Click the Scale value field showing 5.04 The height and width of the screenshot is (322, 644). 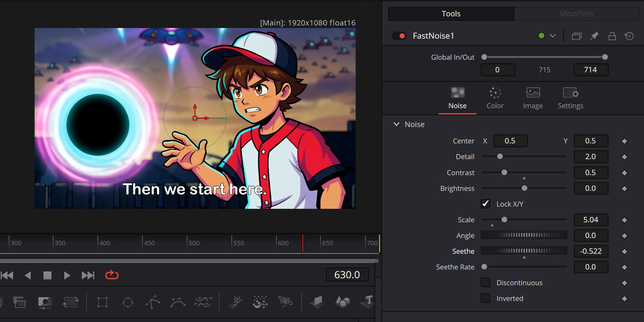(590, 220)
